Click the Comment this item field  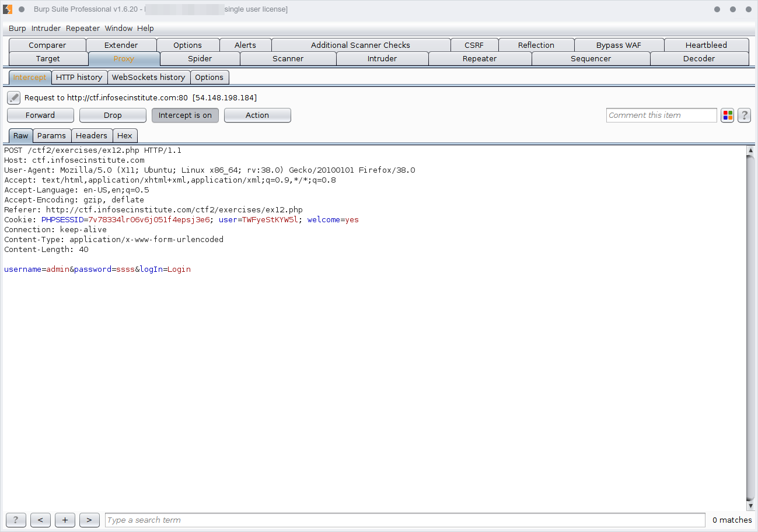[662, 116]
